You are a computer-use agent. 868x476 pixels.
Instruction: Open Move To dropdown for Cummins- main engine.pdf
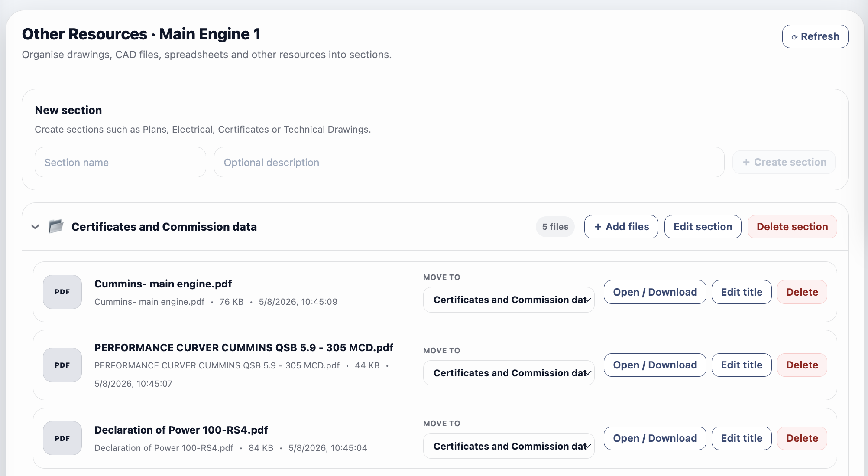click(x=509, y=300)
